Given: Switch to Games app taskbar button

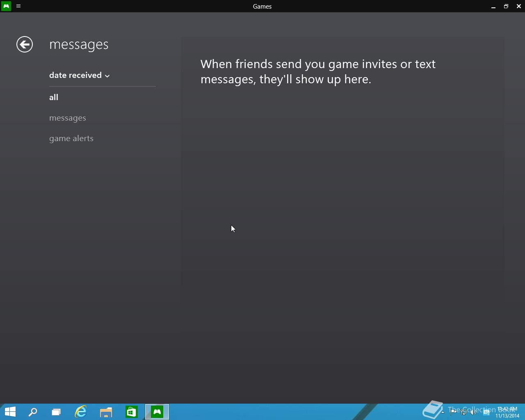Looking at the screenshot, I should pyautogui.click(x=157, y=412).
